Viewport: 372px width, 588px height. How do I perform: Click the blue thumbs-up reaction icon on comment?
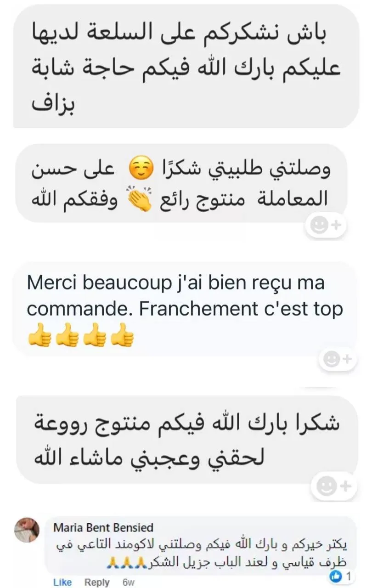click(336, 576)
